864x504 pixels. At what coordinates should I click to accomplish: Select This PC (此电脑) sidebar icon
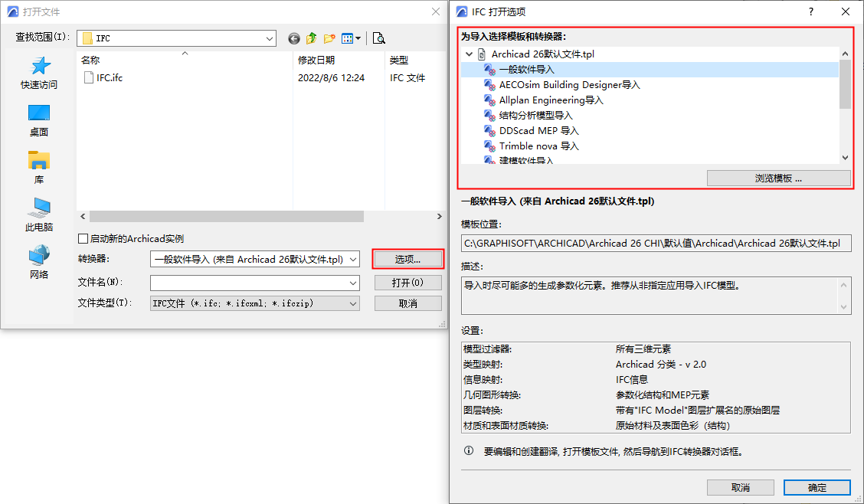coord(39,208)
